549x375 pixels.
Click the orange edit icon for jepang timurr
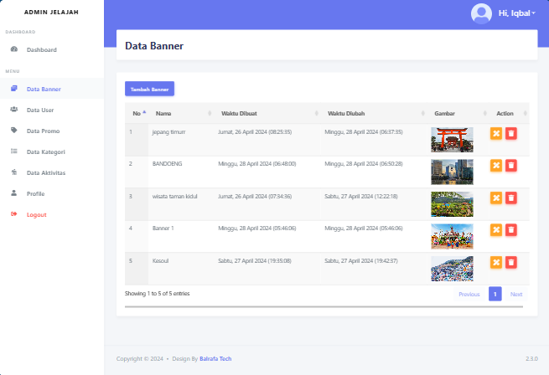(496, 133)
